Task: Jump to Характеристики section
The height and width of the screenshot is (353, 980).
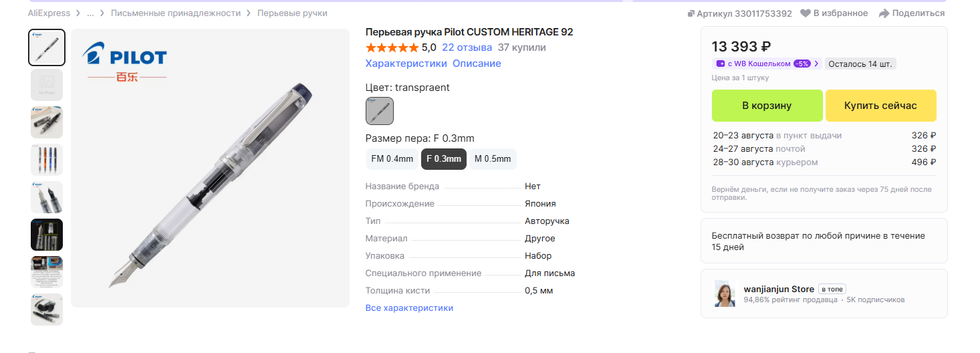Action: (x=406, y=64)
